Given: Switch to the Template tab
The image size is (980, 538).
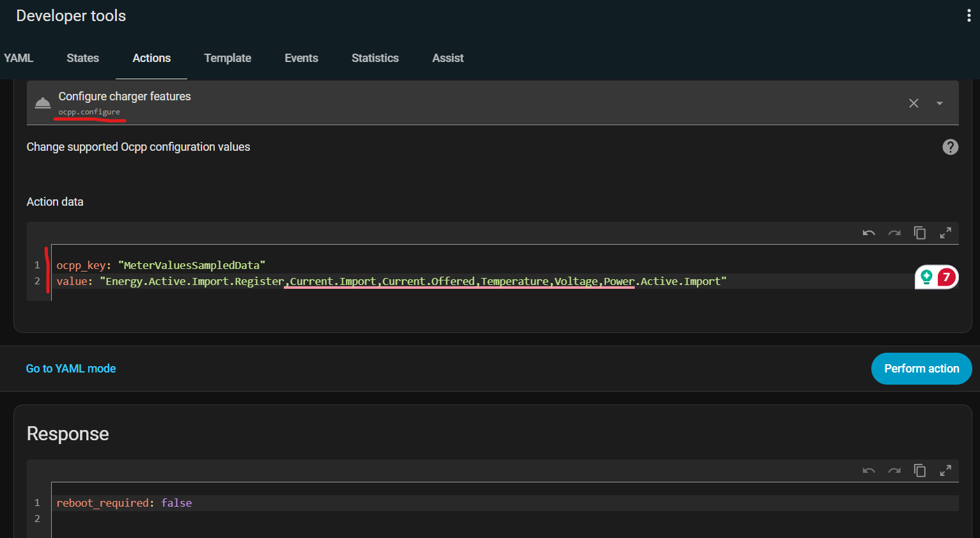Looking at the screenshot, I should (x=228, y=58).
